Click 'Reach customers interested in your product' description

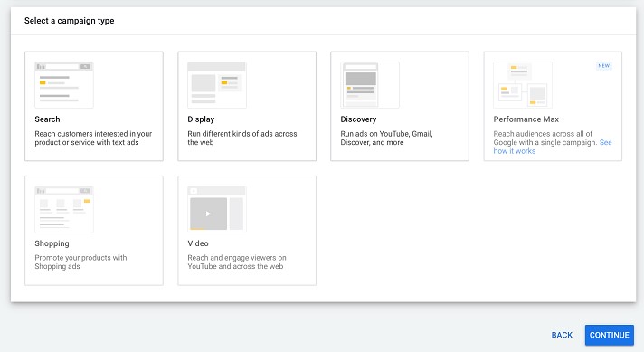(93, 138)
